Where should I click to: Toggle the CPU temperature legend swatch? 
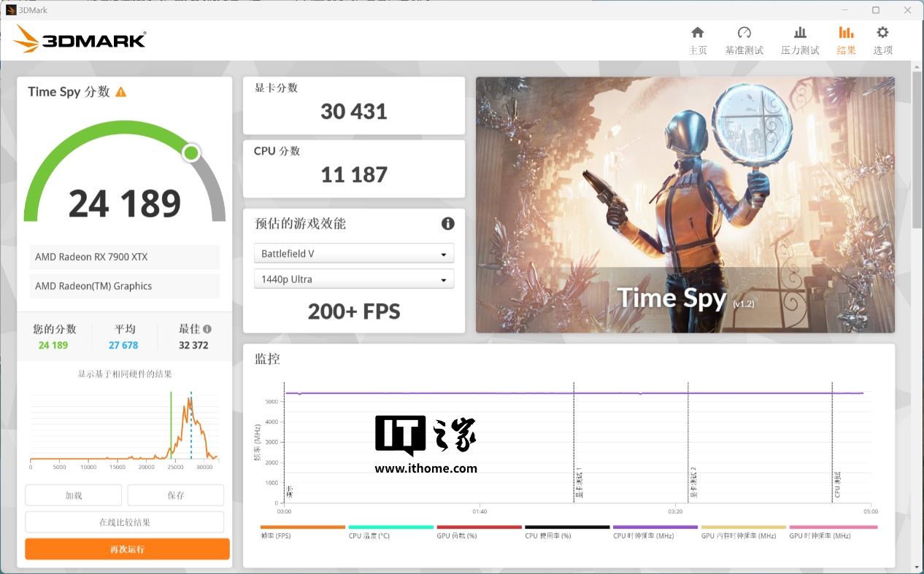pyautogui.click(x=390, y=527)
